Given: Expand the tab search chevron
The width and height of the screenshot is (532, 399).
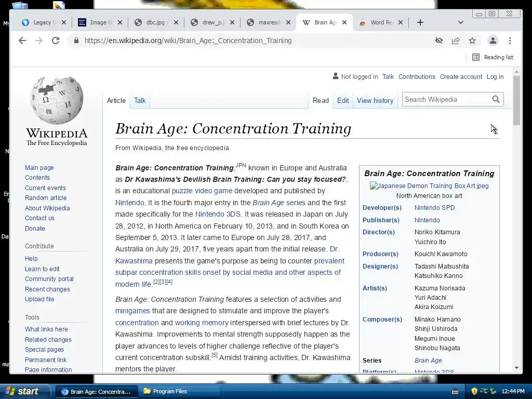Looking at the screenshot, I should point(460,22).
